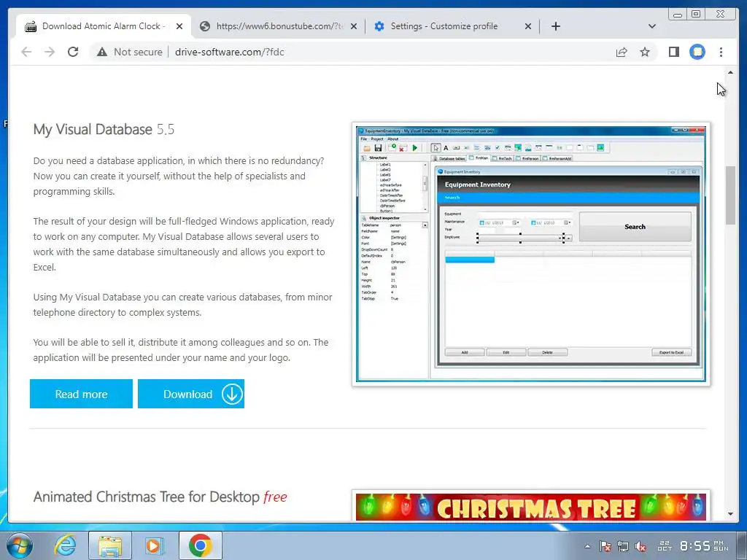Screen dimensions: 747x560
Task: Download My Visual Database
Action: coord(191,394)
